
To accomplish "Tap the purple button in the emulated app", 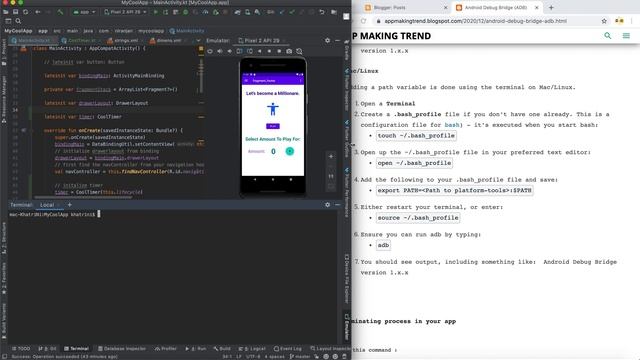I will point(273,126).
